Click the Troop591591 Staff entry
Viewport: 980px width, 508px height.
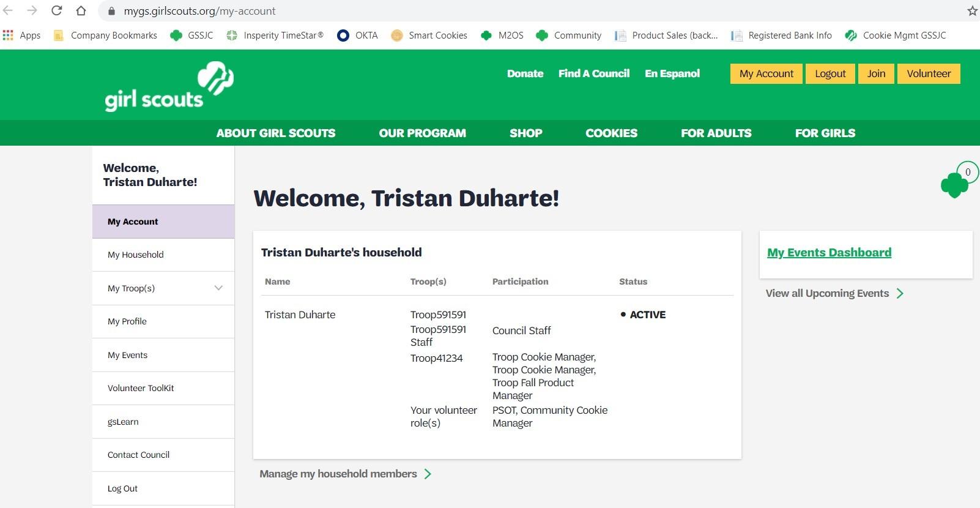tap(438, 335)
